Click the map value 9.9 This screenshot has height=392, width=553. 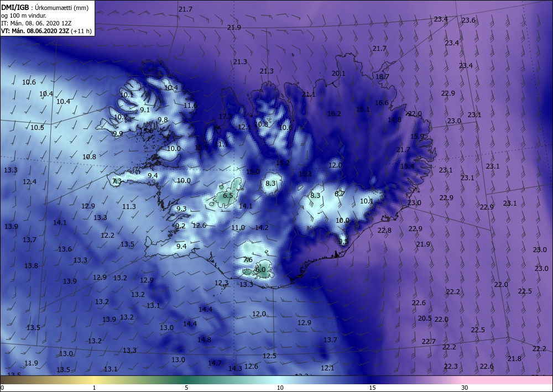118,133
